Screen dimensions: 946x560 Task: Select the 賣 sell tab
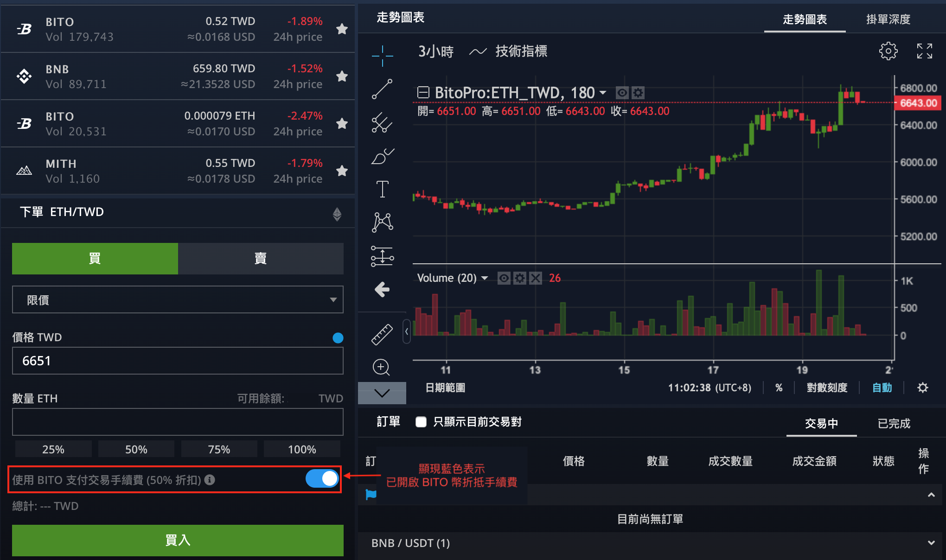[x=261, y=258]
